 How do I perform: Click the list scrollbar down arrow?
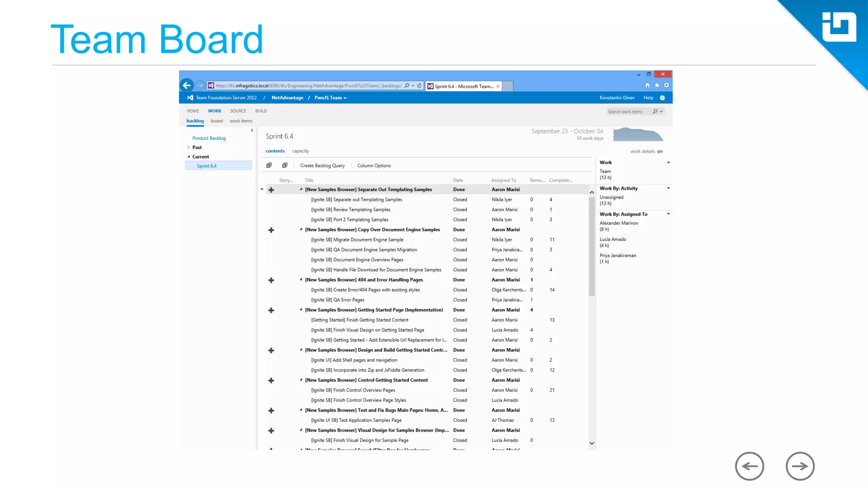pyautogui.click(x=592, y=443)
